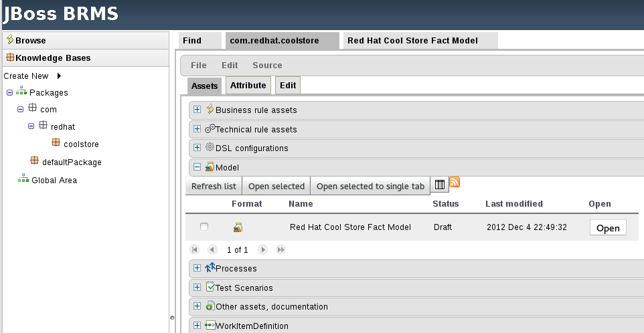Expand the Processes section
The width and height of the screenshot is (644, 333).
197,267
